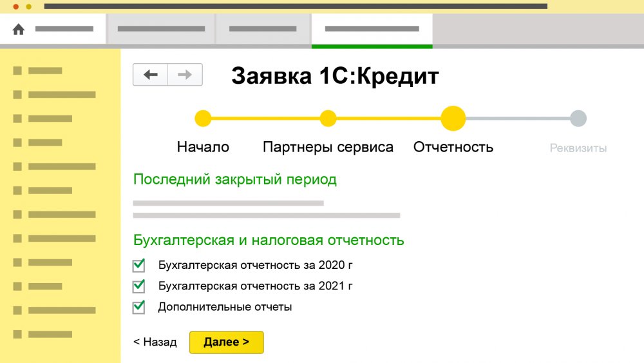The width and height of the screenshot is (644, 363).
Task: Select the gray Реквизиты step circle
Action: tap(578, 119)
